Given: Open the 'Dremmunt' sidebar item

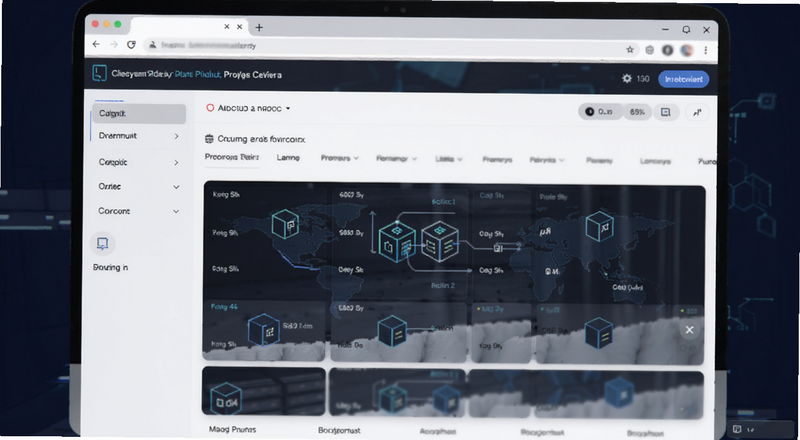Looking at the screenshot, I should click(x=117, y=136).
